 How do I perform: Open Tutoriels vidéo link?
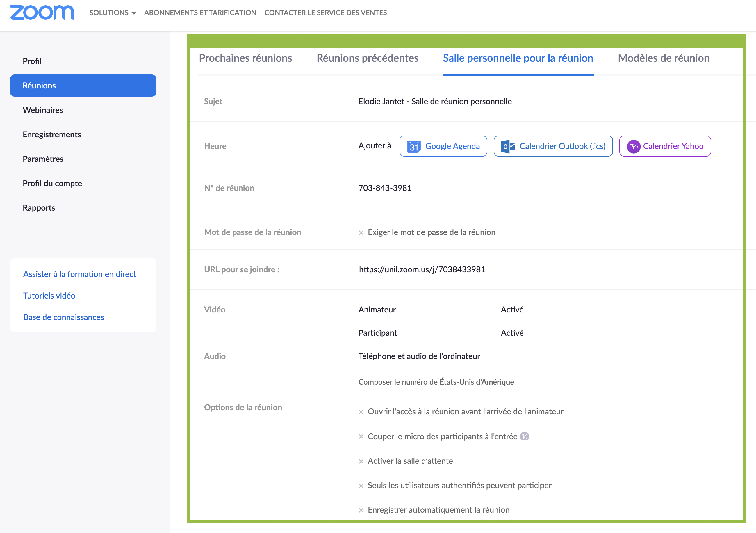pyautogui.click(x=49, y=296)
